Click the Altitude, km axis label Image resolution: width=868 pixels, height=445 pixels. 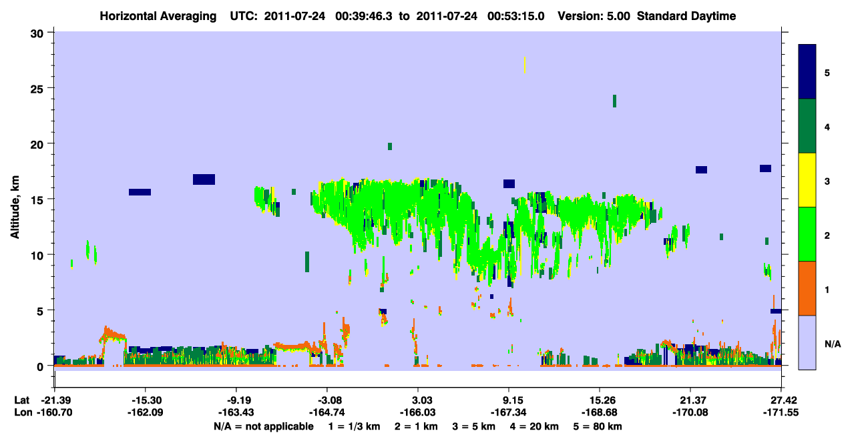(15, 200)
